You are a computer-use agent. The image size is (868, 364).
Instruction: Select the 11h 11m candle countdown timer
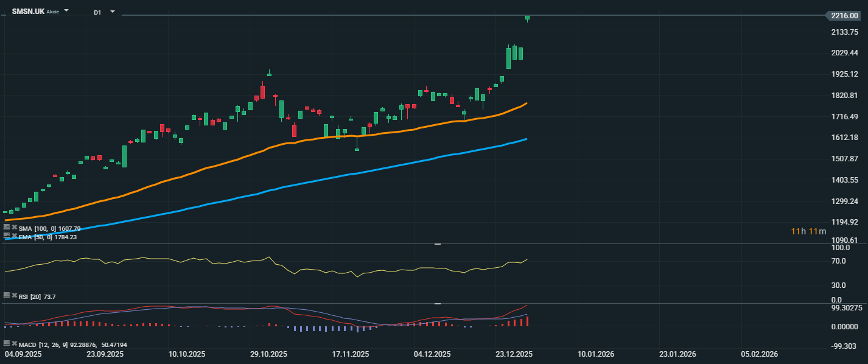tap(808, 231)
